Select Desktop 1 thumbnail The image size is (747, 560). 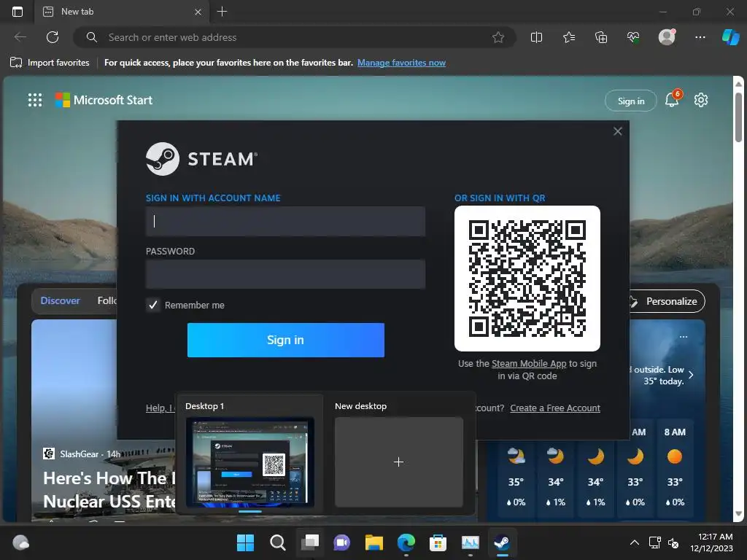(249, 462)
